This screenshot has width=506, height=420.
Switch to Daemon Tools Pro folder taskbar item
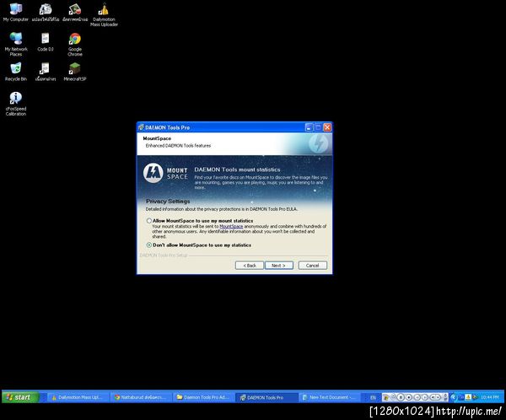(x=203, y=397)
